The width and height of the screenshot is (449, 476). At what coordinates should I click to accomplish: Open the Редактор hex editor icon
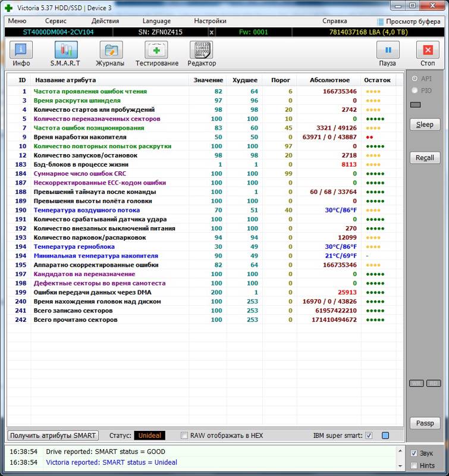[202, 54]
